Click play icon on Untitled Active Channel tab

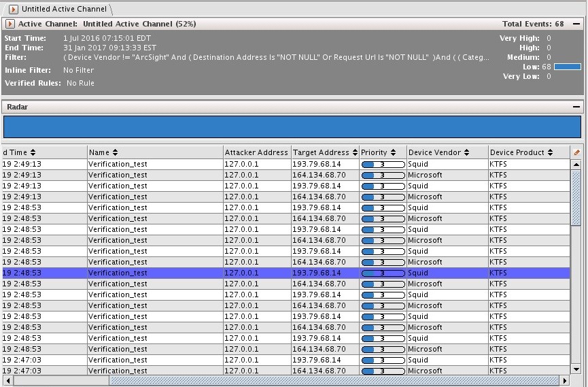coord(13,9)
